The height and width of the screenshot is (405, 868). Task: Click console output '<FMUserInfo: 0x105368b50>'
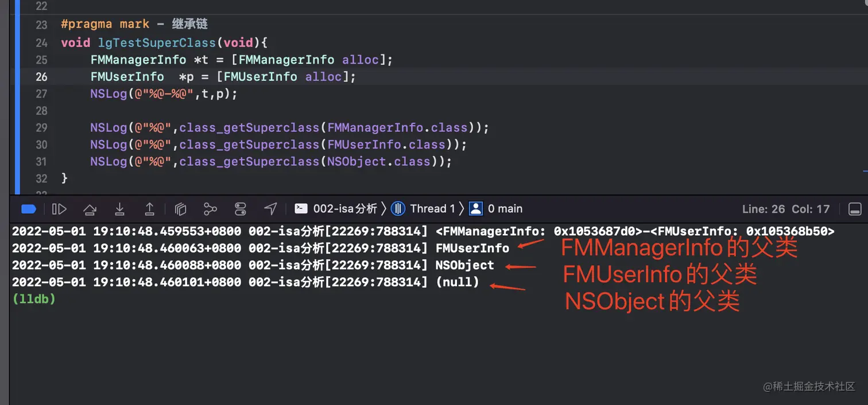pos(743,232)
